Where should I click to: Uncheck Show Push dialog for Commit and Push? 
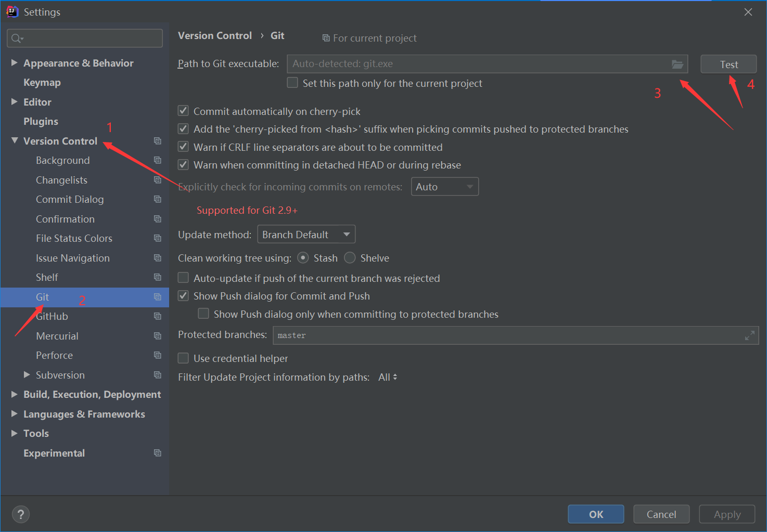coord(183,295)
